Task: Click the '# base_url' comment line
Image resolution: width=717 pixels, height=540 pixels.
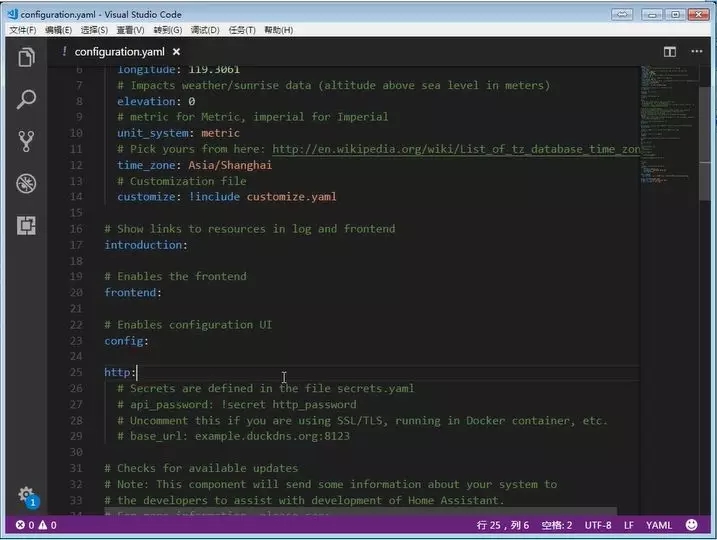Action: [x=233, y=436]
